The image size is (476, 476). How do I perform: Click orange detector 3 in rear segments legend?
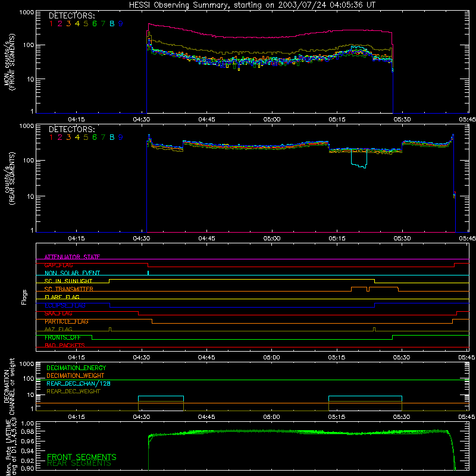pos(68,137)
